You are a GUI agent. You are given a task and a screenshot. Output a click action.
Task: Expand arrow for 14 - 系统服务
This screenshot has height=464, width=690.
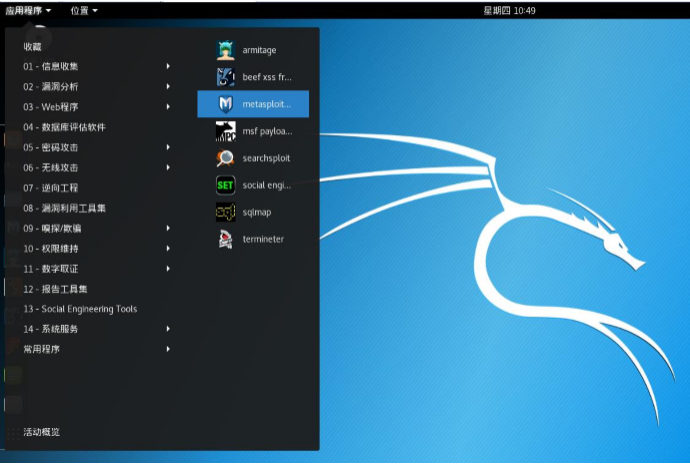[x=168, y=329]
